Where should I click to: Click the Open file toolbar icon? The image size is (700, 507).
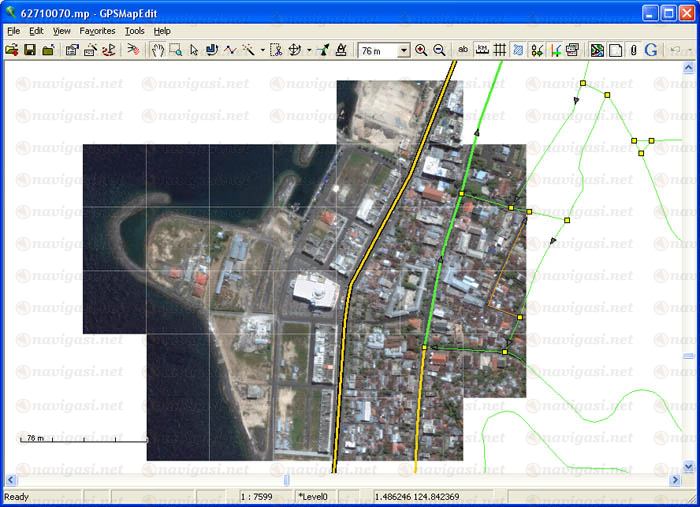coord(12,50)
